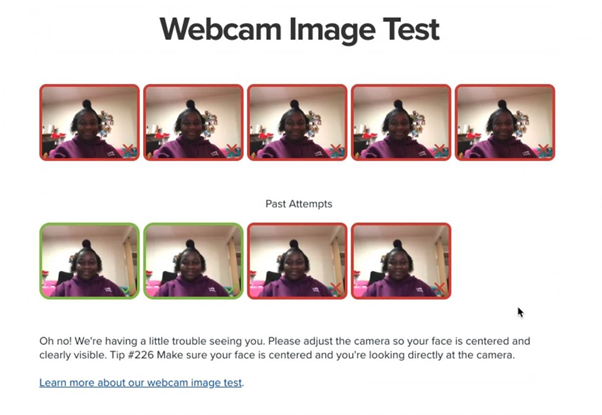Open first green-bordered past attempt thumbnail
The height and width of the screenshot is (415, 602).
pos(89,261)
